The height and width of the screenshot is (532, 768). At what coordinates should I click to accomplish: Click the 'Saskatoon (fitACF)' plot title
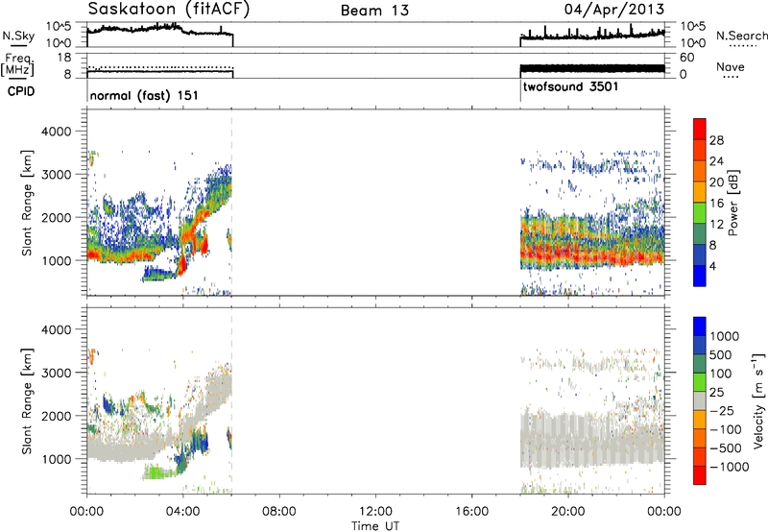[169, 9]
